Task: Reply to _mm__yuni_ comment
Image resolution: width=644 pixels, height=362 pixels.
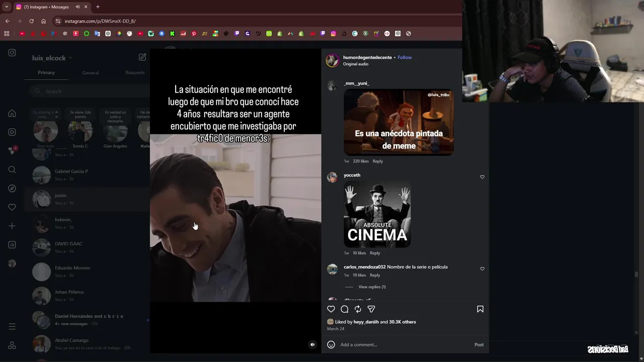Action: (378, 161)
